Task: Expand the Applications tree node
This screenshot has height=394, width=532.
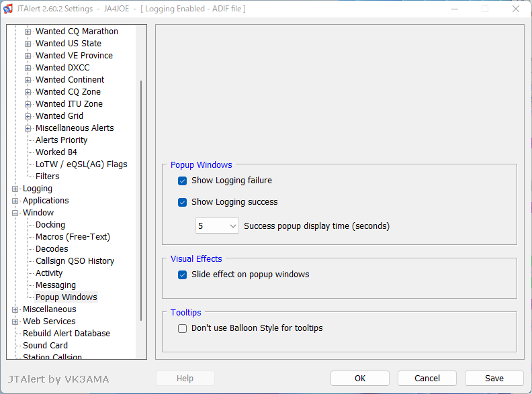Action: [x=15, y=201]
